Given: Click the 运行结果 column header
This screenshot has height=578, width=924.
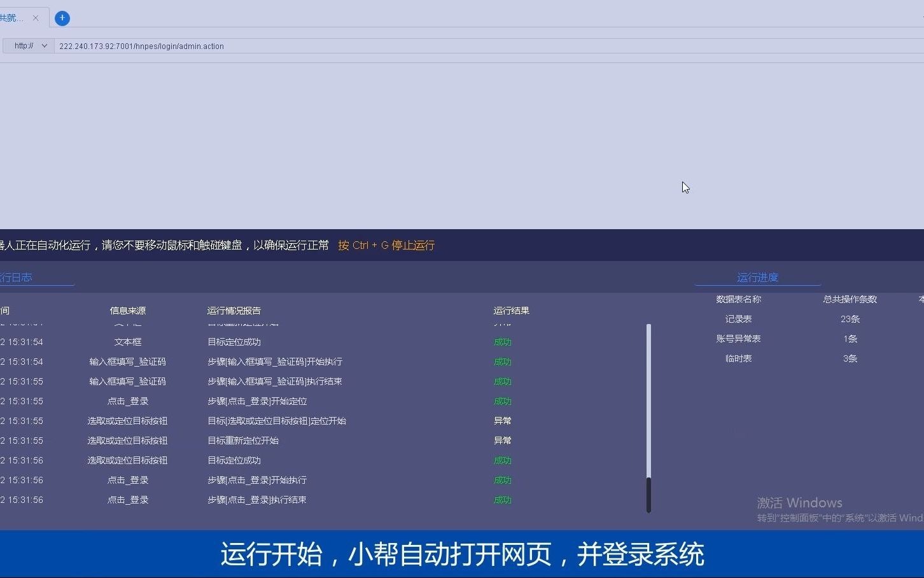Looking at the screenshot, I should click(x=512, y=311).
